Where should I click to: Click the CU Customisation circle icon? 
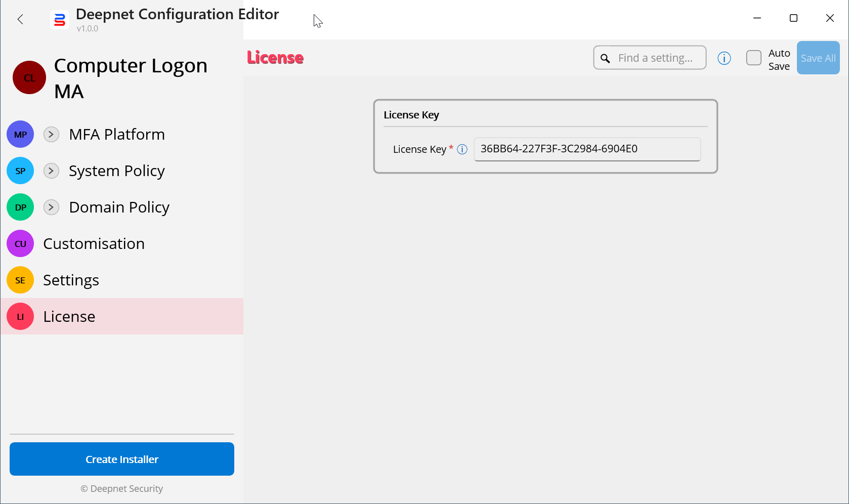click(x=20, y=243)
